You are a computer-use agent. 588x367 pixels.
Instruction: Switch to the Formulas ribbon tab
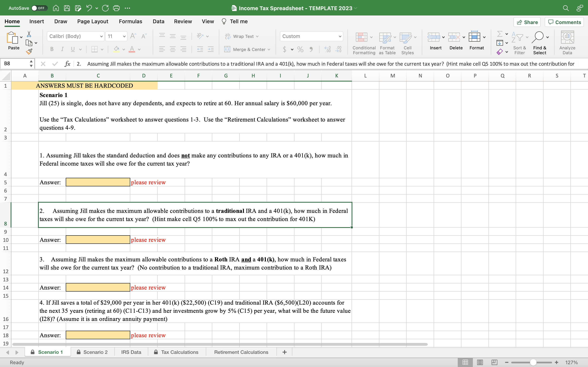click(x=130, y=21)
